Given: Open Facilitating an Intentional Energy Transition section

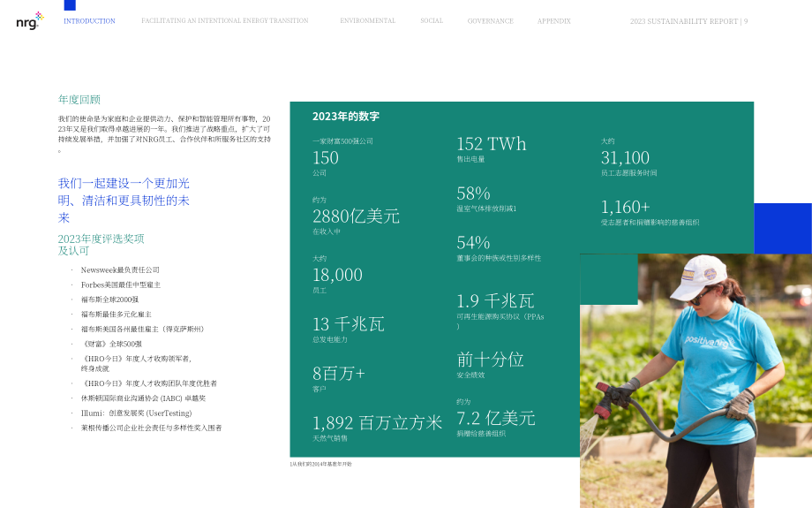Looking at the screenshot, I should (225, 20).
